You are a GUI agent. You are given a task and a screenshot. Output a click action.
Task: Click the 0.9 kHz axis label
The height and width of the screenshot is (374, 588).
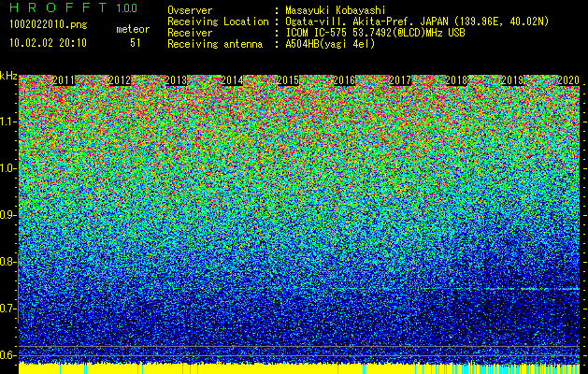8,215
